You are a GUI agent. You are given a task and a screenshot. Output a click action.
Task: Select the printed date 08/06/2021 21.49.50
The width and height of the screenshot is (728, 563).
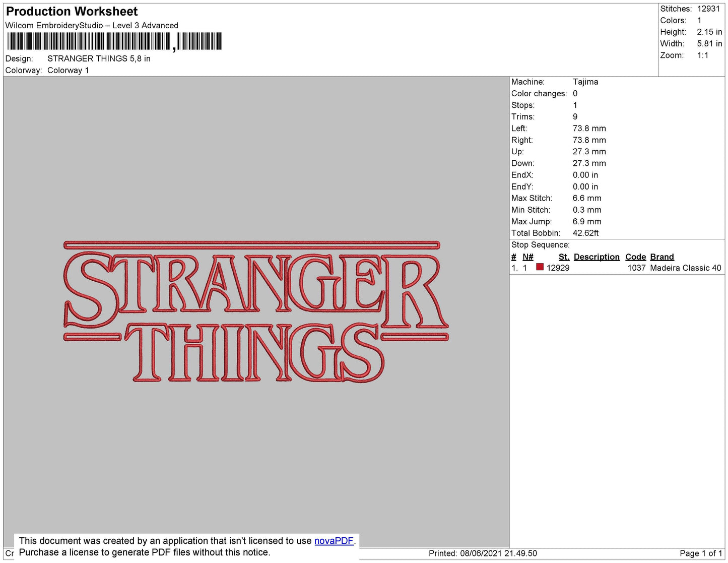click(499, 553)
